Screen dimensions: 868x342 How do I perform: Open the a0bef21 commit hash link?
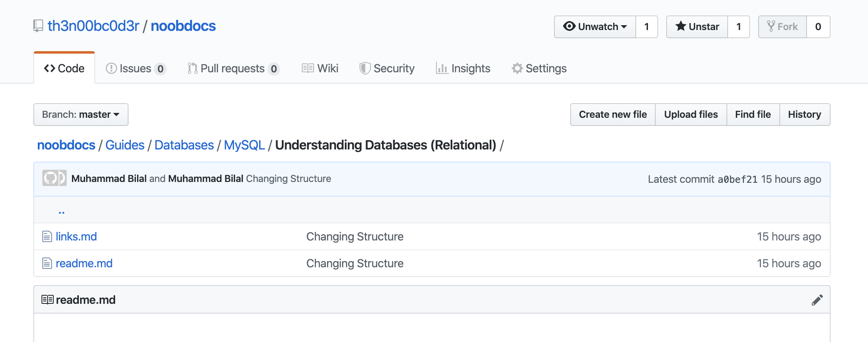point(737,179)
